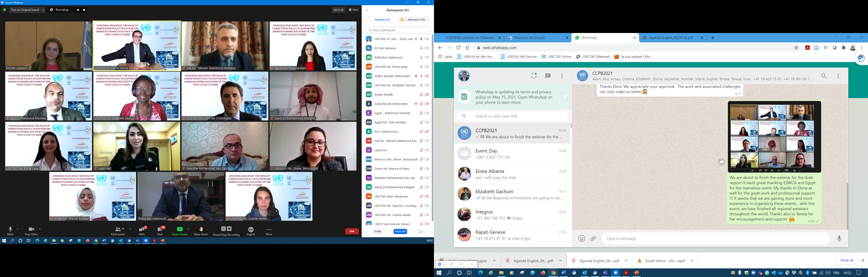This screenshot has height=277, width=868.
Task: Open WhatsApp sidebar menu three dots
Action: tap(562, 76)
